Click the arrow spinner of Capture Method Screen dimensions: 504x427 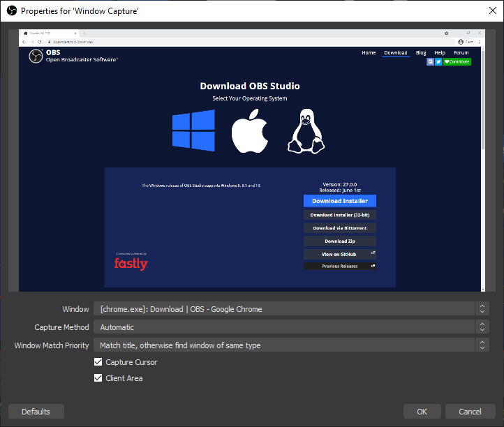tap(482, 327)
